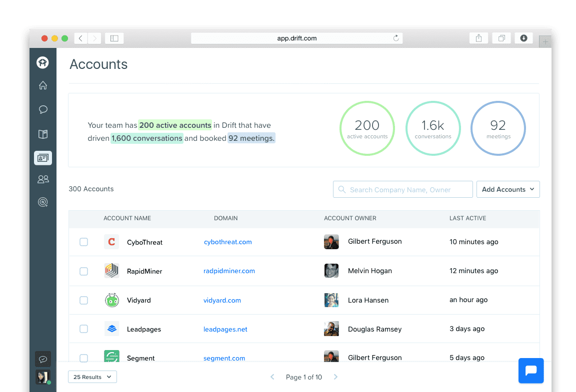This screenshot has height=392, width=576.
Task: Click the Safari share icon
Action: (478, 38)
